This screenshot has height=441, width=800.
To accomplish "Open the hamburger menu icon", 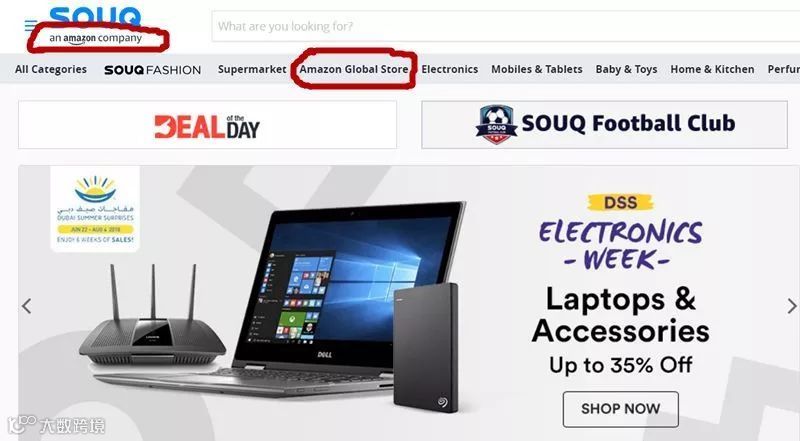I will 30,25.
